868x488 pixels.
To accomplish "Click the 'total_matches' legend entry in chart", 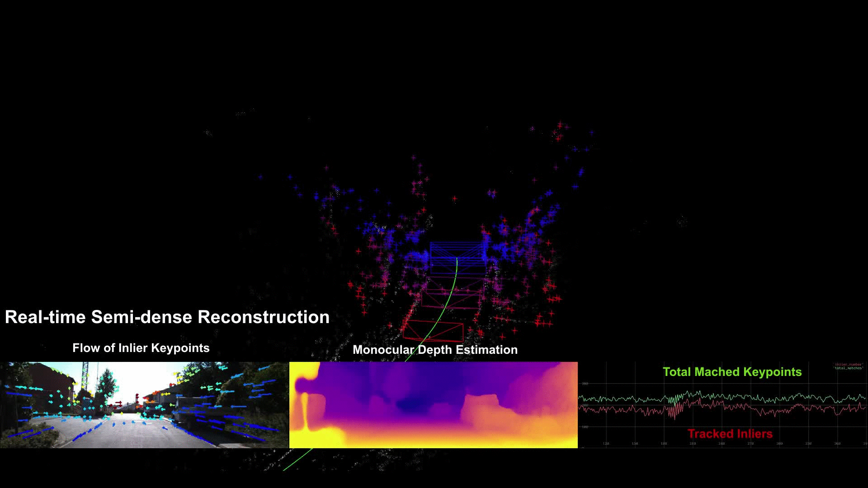I will pyautogui.click(x=849, y=368).
